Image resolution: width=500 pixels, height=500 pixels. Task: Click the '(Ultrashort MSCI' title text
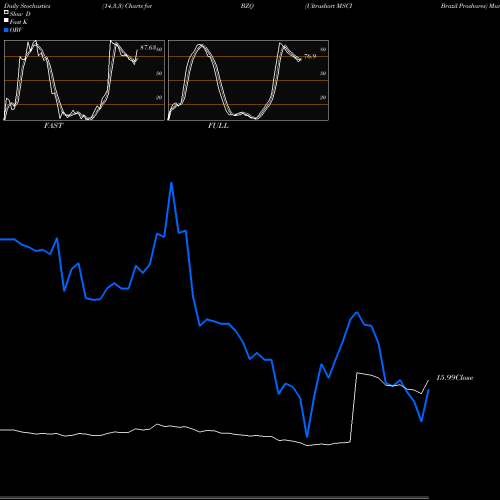click(x=329, y=6)
